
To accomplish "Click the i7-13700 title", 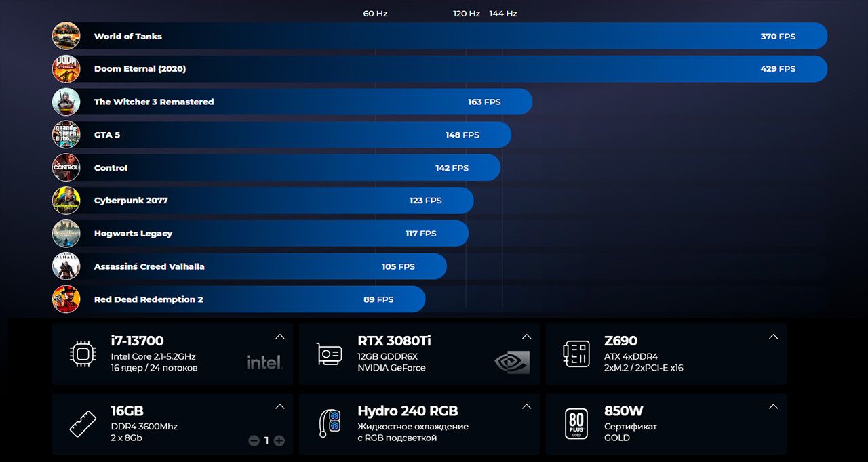I will tap(137, 341).
